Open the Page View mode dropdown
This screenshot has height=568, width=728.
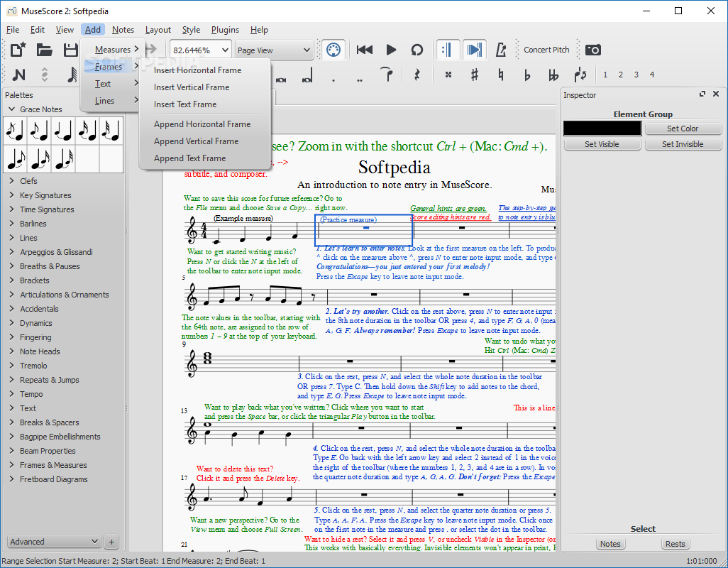coord(273,50)
